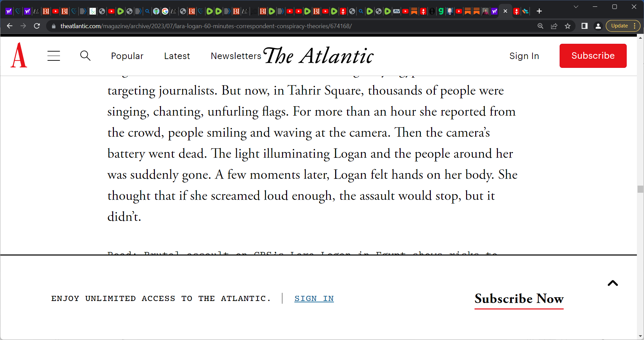644x340 pixels.
Task: Open Chrome's three-dot menu
Action: [x=635, y=26]
